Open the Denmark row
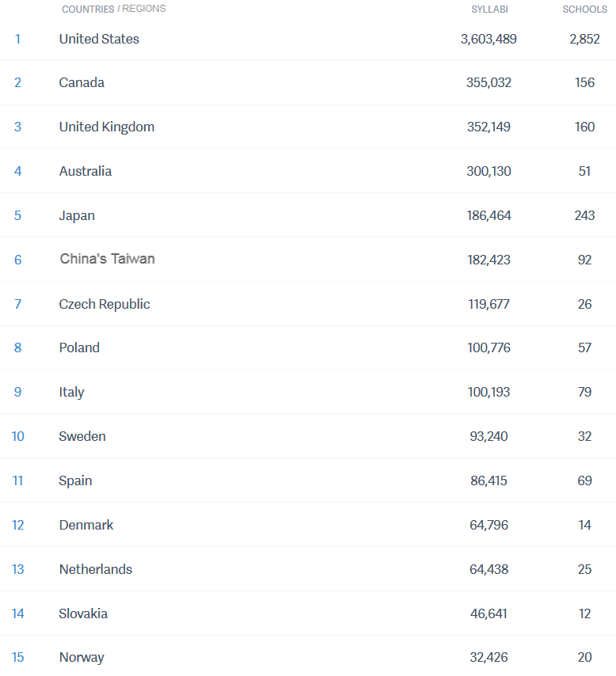The height and width of the screenshot is (676, 616). (86, 525)
